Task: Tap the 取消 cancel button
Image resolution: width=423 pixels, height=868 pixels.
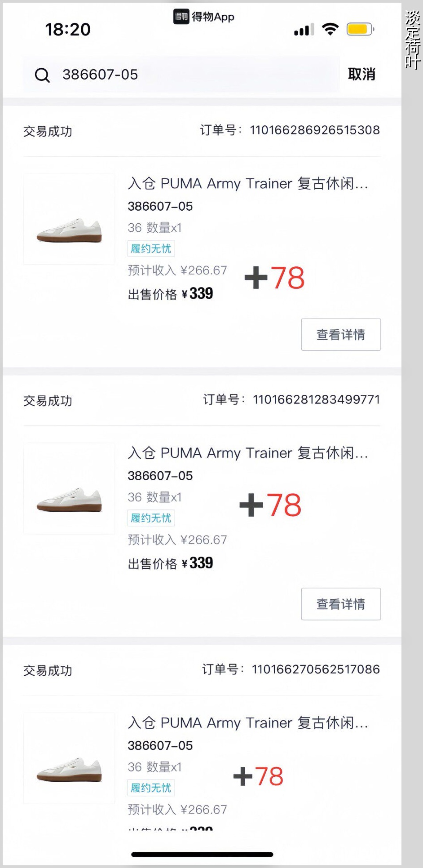Action: 361,74
